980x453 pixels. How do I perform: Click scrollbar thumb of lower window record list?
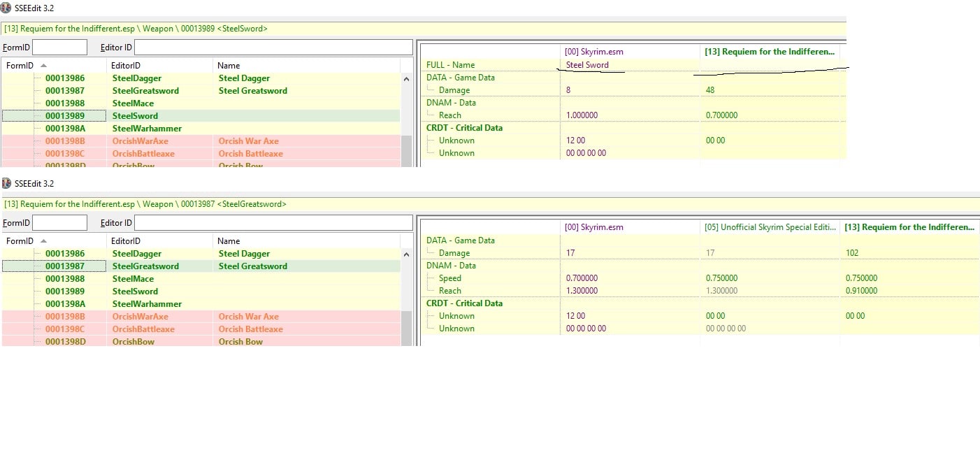pyautogui.click(x=406, y=329)
